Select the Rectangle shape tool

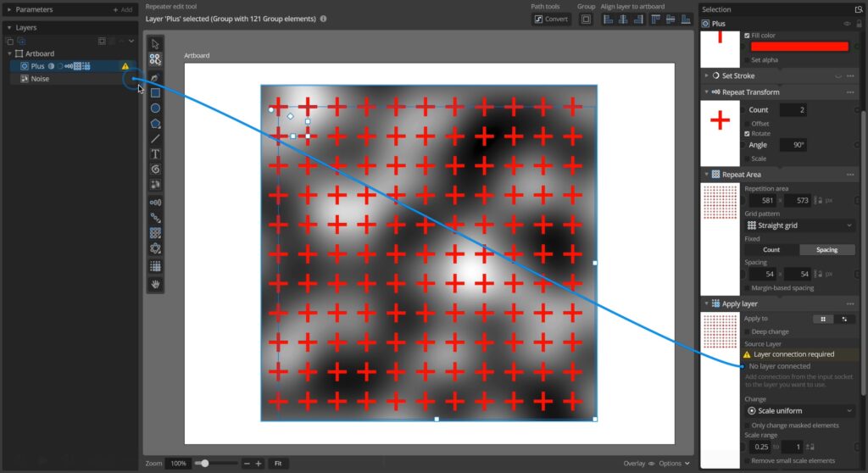tap(155, 93)
